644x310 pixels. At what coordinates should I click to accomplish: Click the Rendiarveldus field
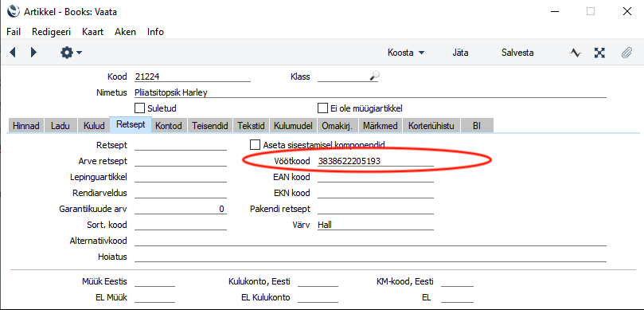click(180, 193)
